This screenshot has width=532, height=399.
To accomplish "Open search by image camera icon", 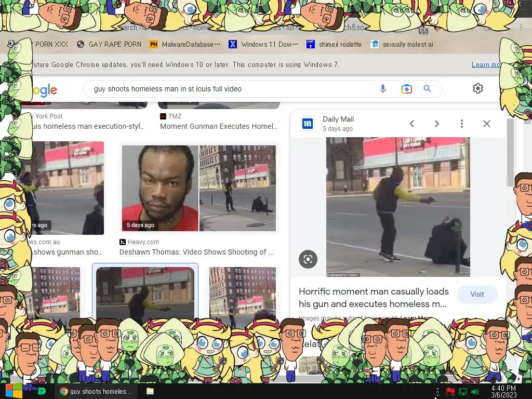I will coord(406,89).
